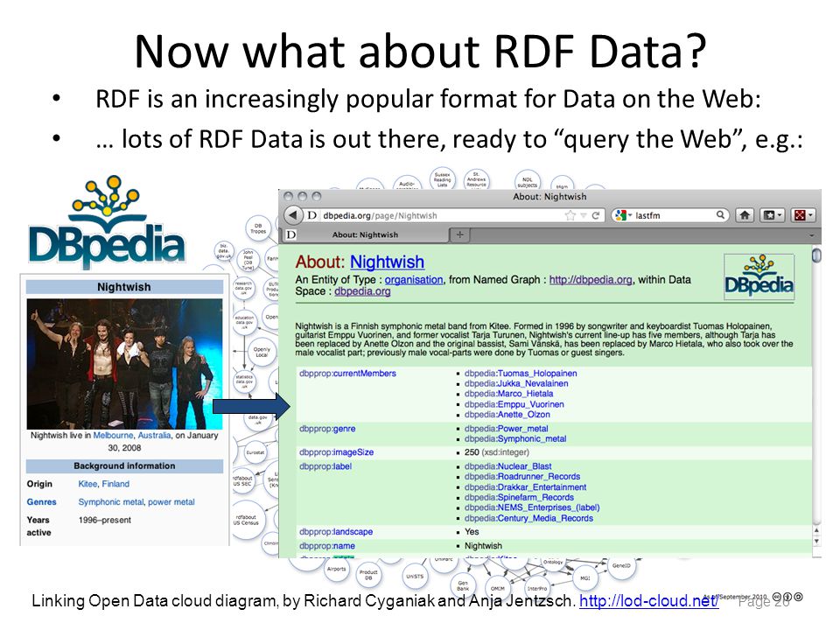This screenshot has width=840, height=630.
Task: Open dbpedia:Symphonic_metal link
Action: point(515,438)
